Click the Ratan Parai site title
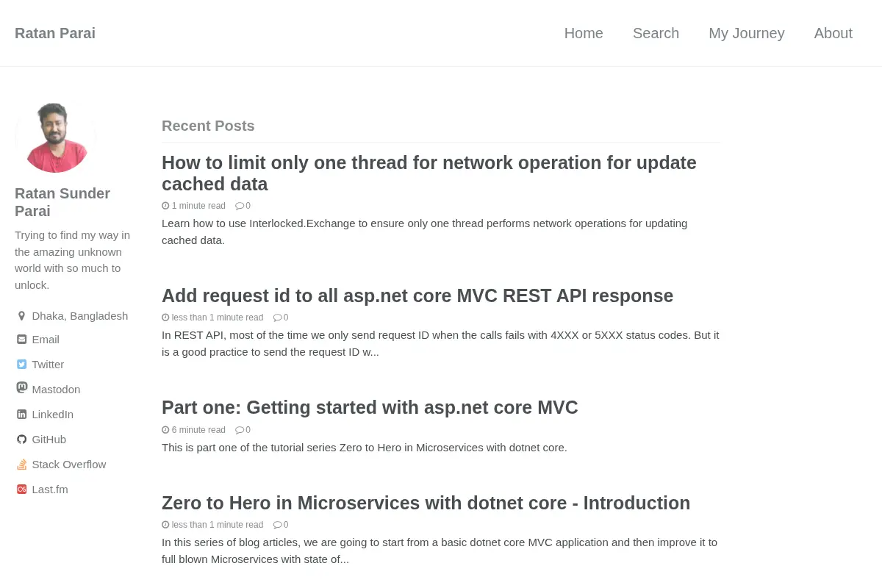 [55, 33]
